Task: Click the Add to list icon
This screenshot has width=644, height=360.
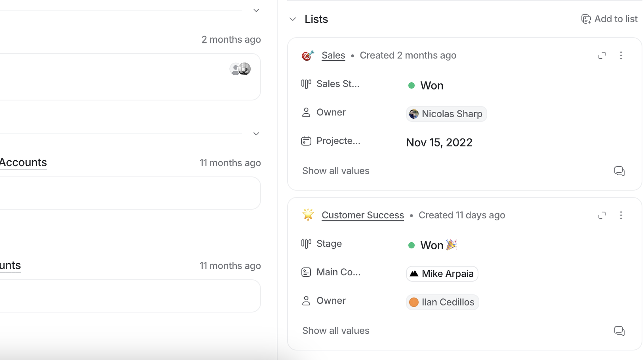Action: pos(586,19)
